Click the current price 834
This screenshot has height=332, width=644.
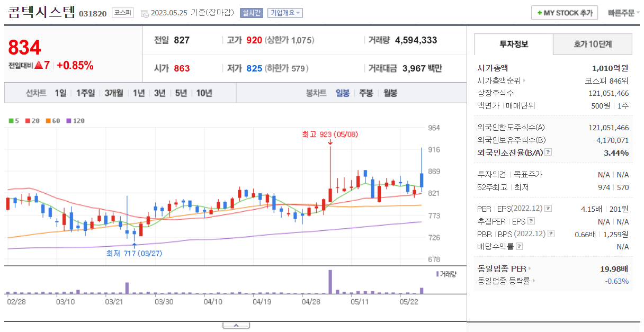point(24,48)
